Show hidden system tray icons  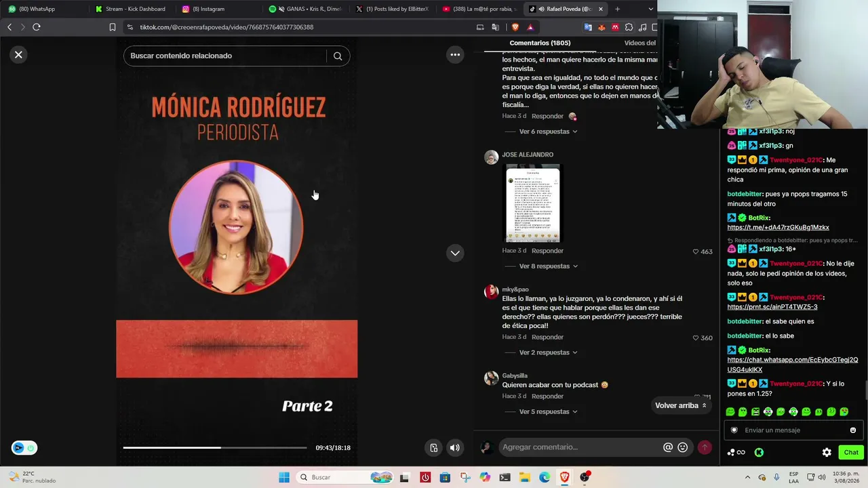747,477
